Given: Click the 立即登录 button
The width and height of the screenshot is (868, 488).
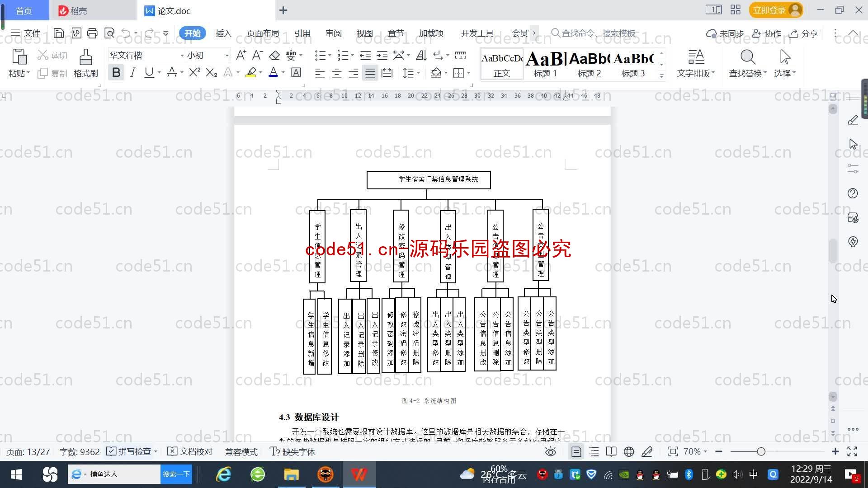Looking at the screenshot, I should coord(775,10).
